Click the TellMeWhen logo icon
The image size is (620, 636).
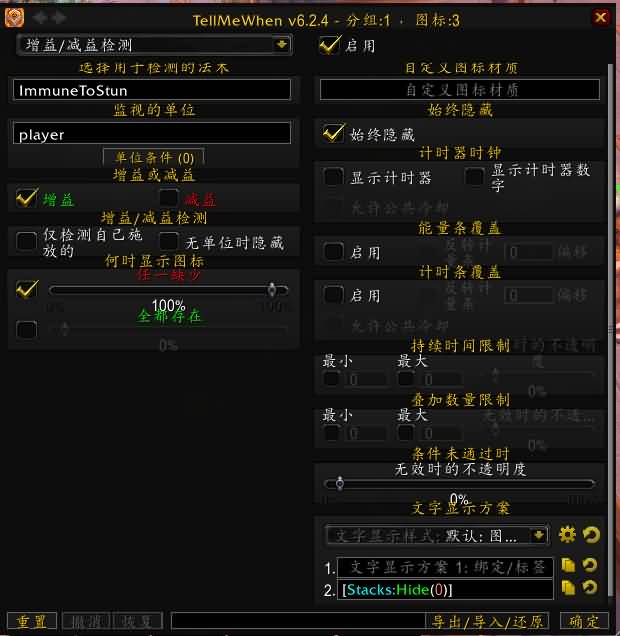click(14, 17)
